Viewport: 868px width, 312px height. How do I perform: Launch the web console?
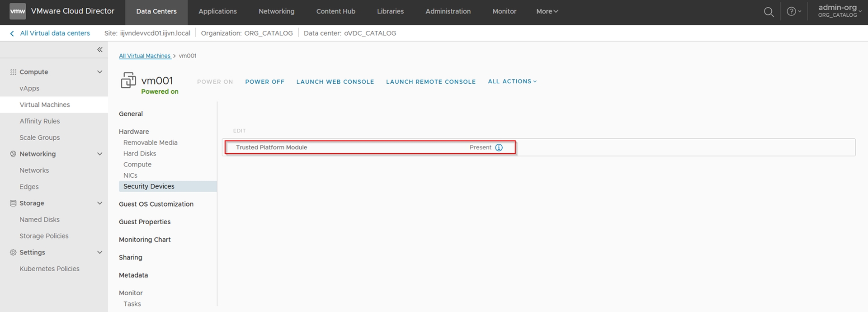click(335, 82)
